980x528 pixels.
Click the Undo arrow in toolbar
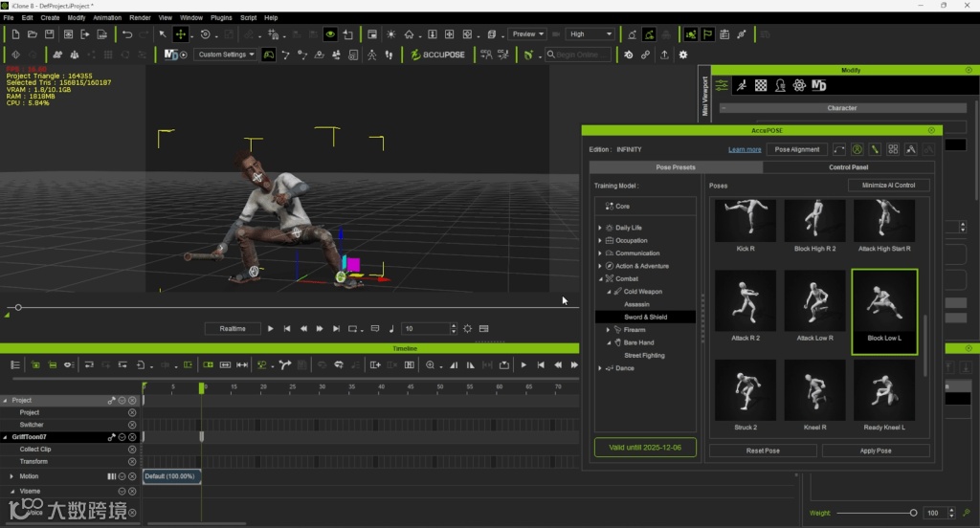click(x=127, y=34)
